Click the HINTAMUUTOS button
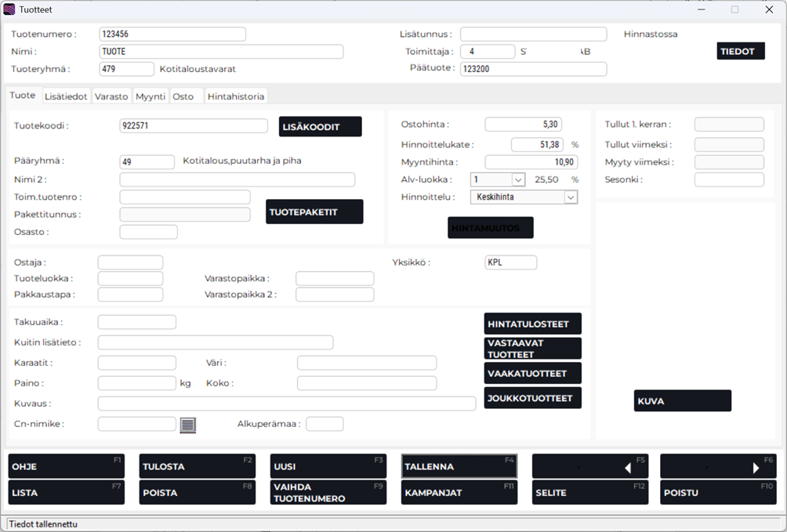The image size is (787, 532). pos(491,228)
